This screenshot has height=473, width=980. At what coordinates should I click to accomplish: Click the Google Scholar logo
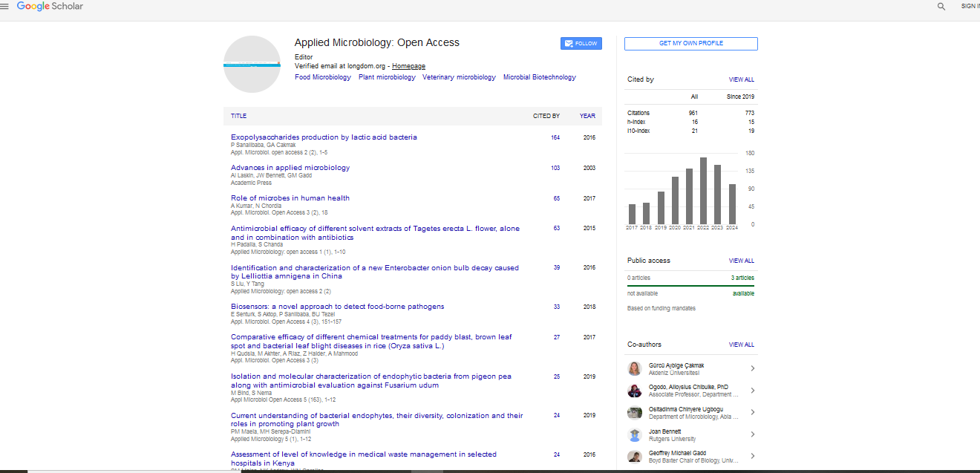50,6
